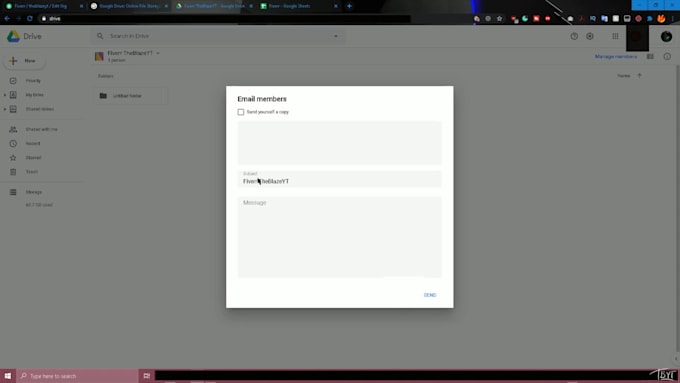The height and width of the screenshot is (383, 680).
Task: Reverse sort direction with the up arrow
Action: point(639,75)
